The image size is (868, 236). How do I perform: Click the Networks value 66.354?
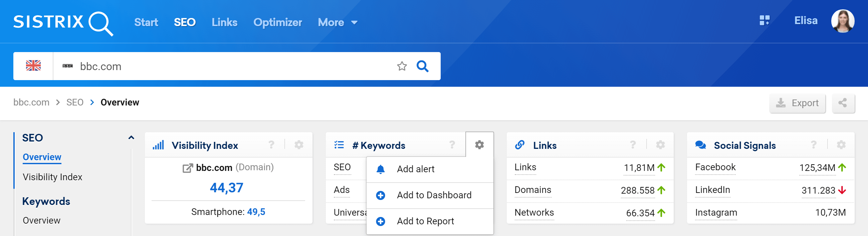point(640,213)
